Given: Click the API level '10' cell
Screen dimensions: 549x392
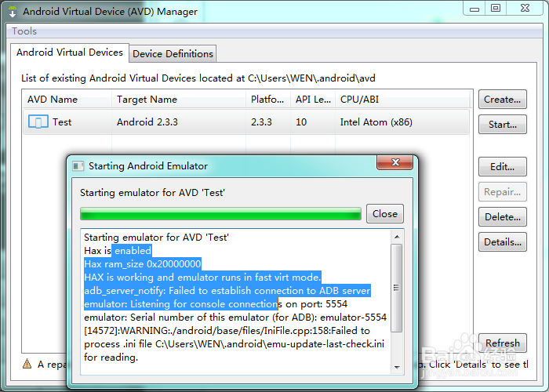Looking at the screenshot, I should click(x=301, y=122).
